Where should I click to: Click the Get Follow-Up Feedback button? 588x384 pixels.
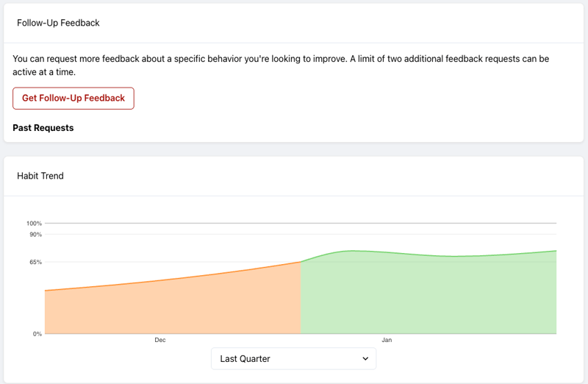point(73,98)
